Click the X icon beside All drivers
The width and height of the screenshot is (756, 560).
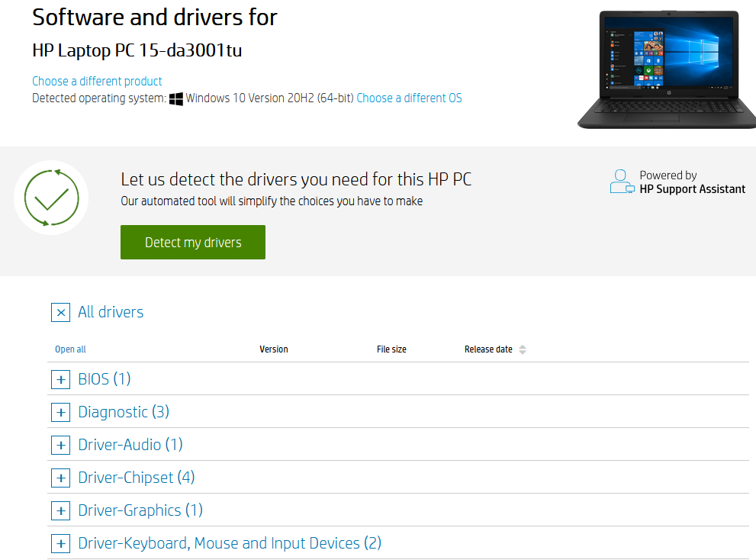click(x=60, y=312)
